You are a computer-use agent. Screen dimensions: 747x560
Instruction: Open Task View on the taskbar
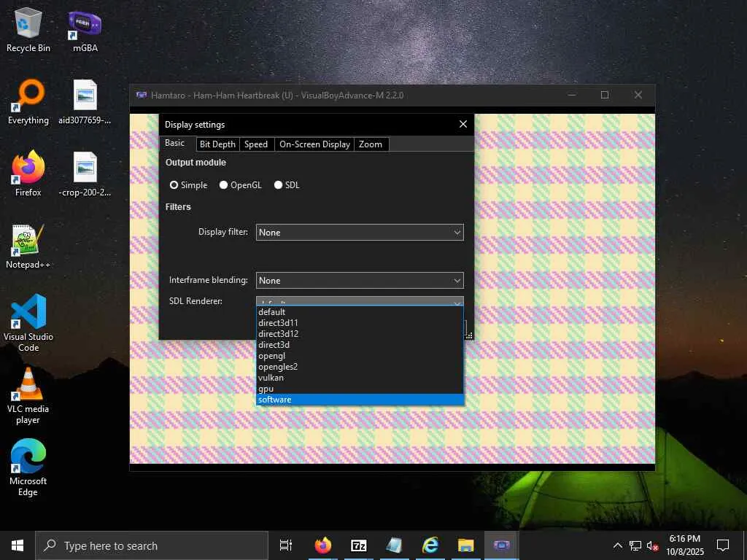(286, 545)
